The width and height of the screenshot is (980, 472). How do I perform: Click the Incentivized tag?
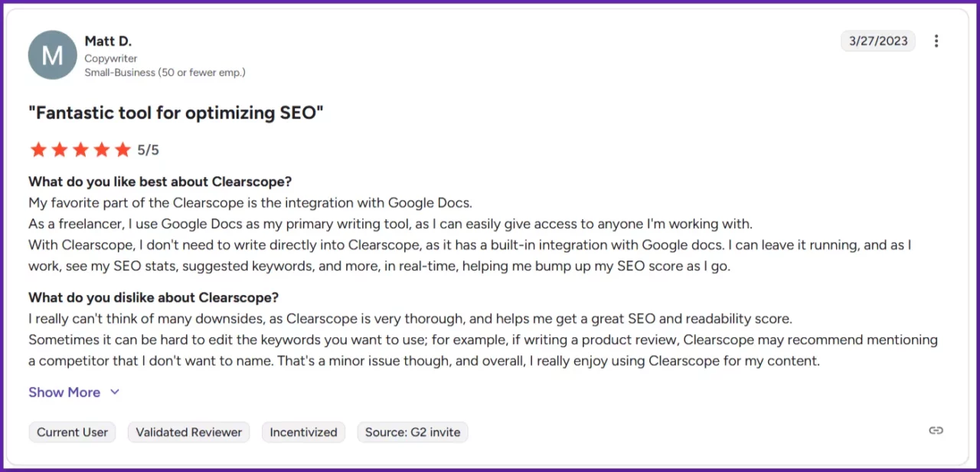303,432
